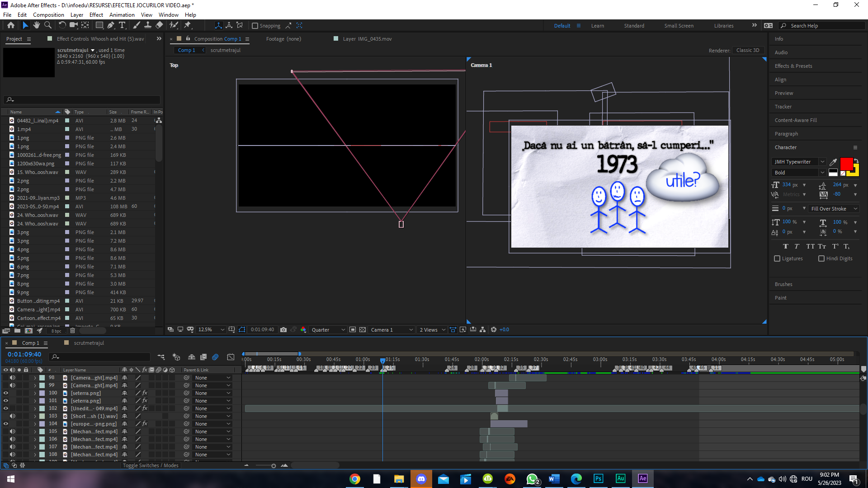868x488 pixels.
Task: Click the project search field
Action: click(82, 99)
